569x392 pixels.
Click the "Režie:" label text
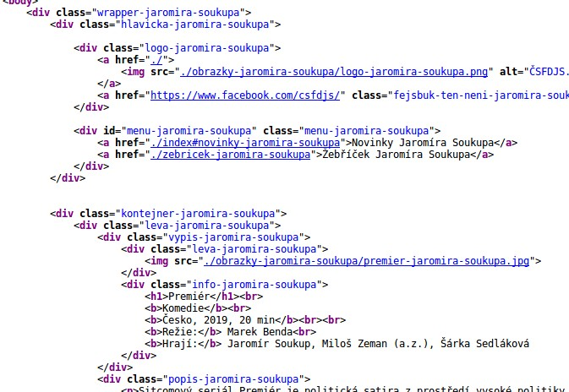180,332
